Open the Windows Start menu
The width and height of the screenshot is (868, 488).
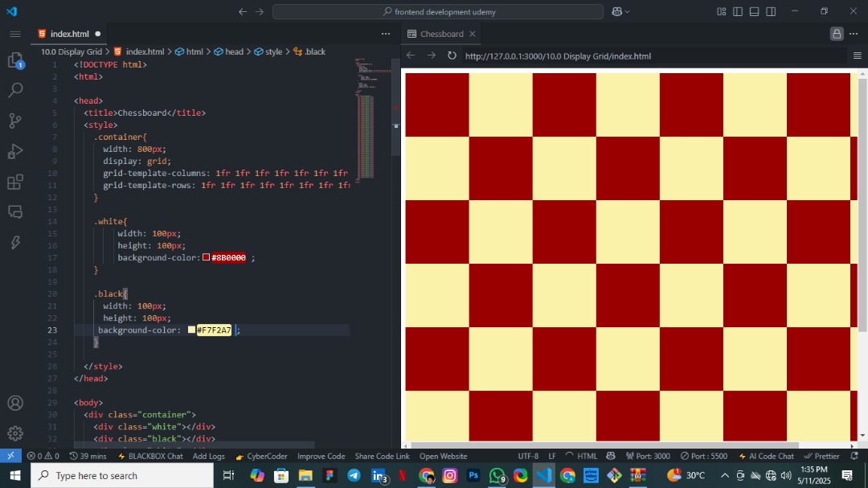[x=15, y=475]
